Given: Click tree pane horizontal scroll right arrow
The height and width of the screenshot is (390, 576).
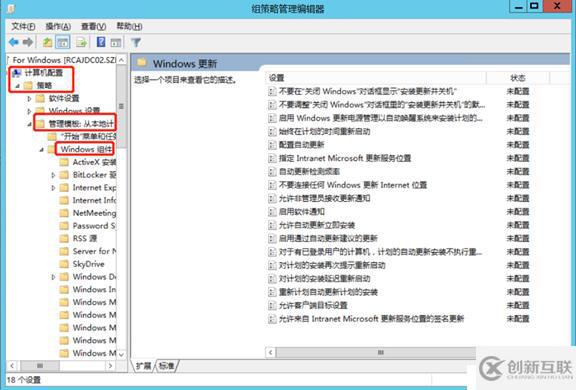Looking at the screenshot, I should (x=110, y=366).
